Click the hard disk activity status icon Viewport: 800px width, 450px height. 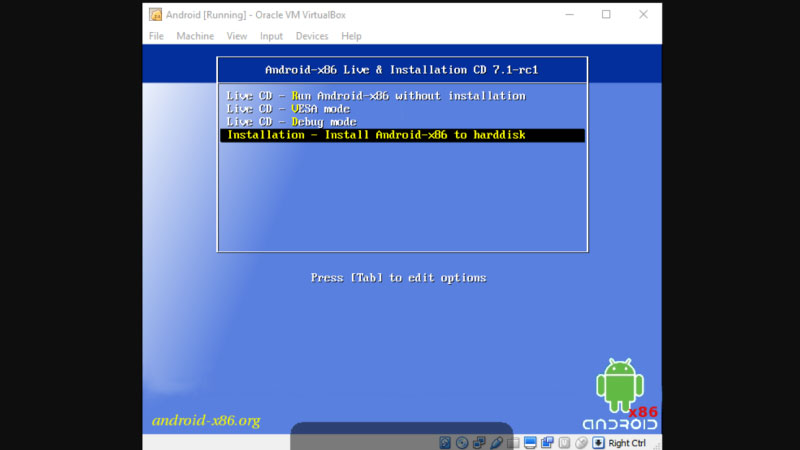445,442
